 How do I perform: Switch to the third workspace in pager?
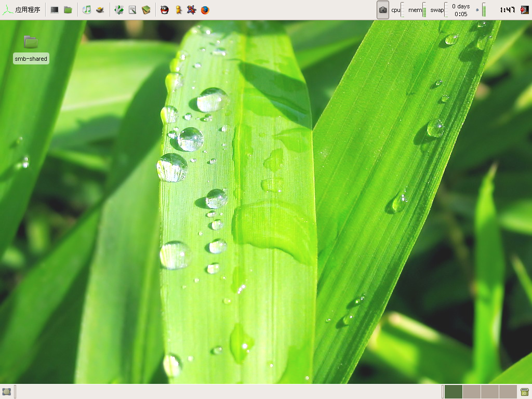pos(489,392)
